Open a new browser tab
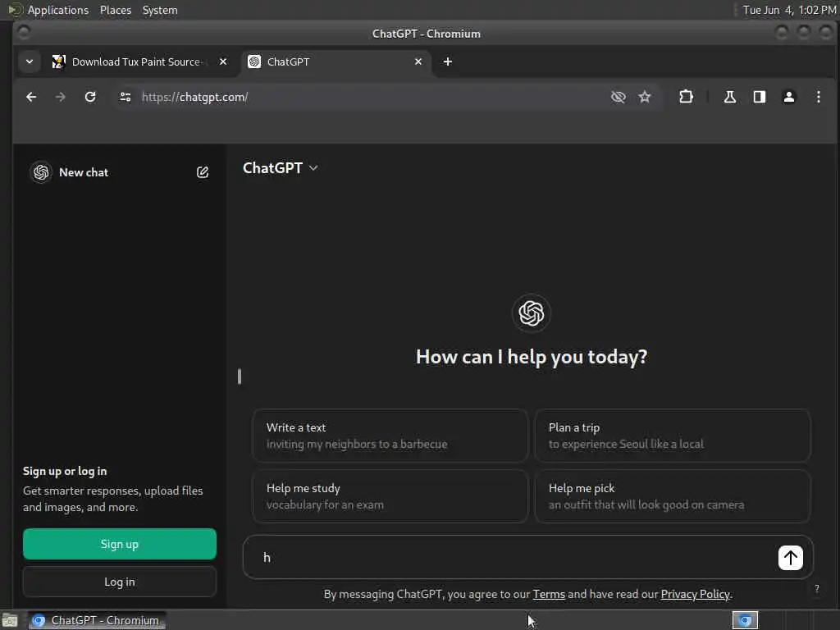The width and height of the screenshot is (840, 630). point(448,62)
